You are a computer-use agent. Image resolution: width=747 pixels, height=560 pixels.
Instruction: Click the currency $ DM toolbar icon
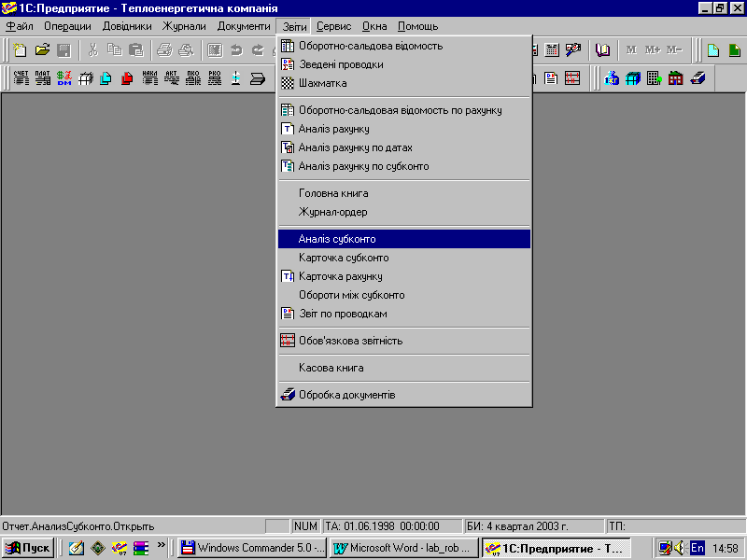click(x=63, y=78)
